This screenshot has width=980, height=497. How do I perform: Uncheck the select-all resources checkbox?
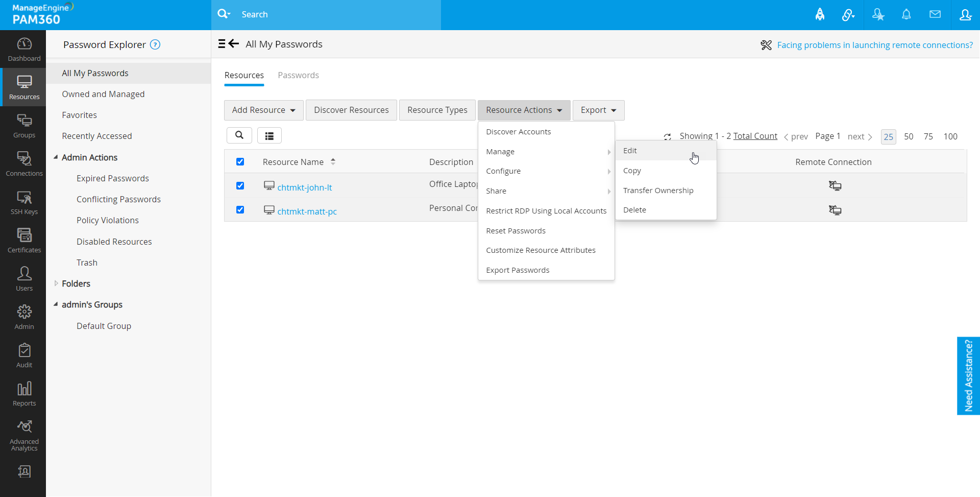click(x=240, y=162)
